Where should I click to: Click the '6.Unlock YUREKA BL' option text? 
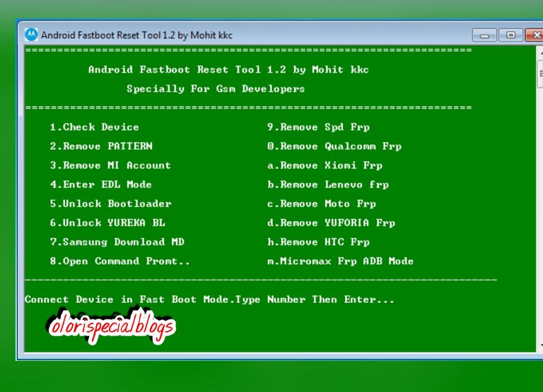(x=107, y=222)
